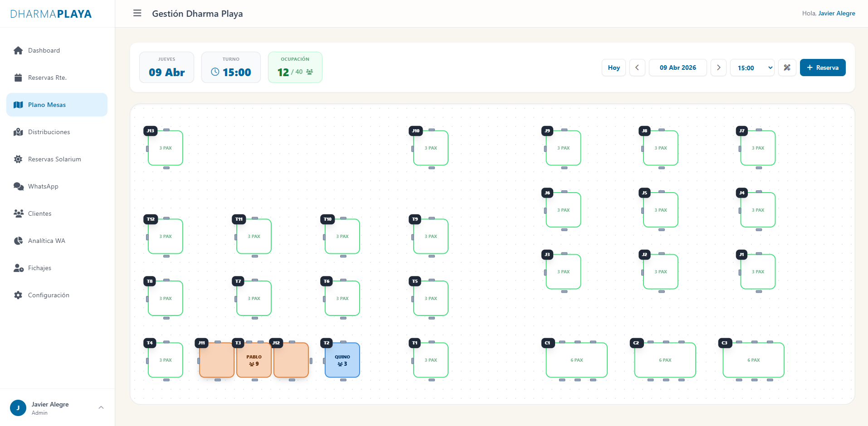Create a new Reserva
The height and width of the screenshot is (426, 868).
click(x=822, y=68)
